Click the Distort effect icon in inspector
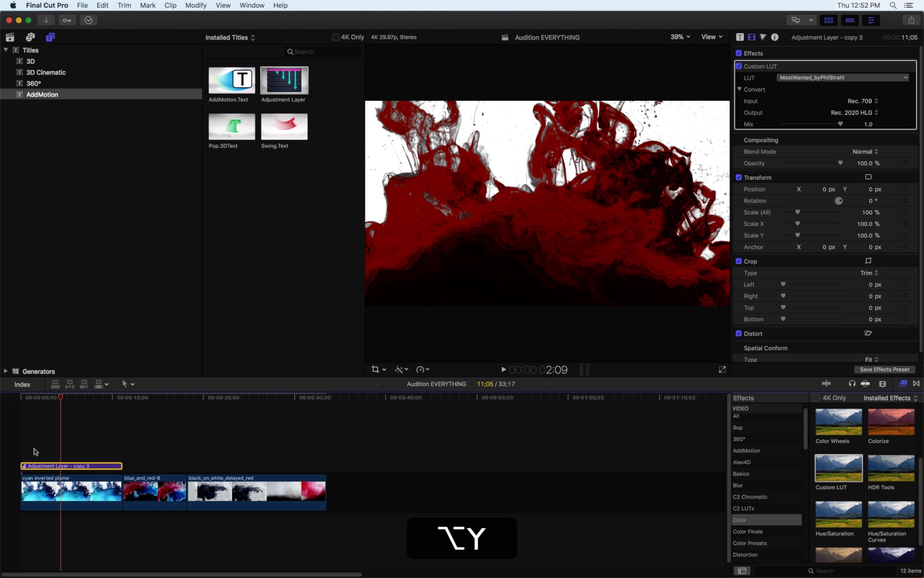The image size is (924, 578). (x=868, y=333)
